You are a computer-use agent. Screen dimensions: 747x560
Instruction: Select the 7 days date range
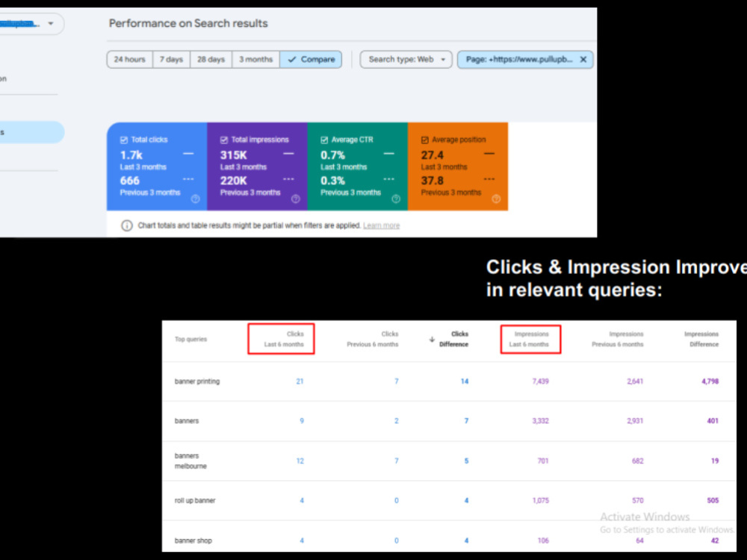point(171,60)
